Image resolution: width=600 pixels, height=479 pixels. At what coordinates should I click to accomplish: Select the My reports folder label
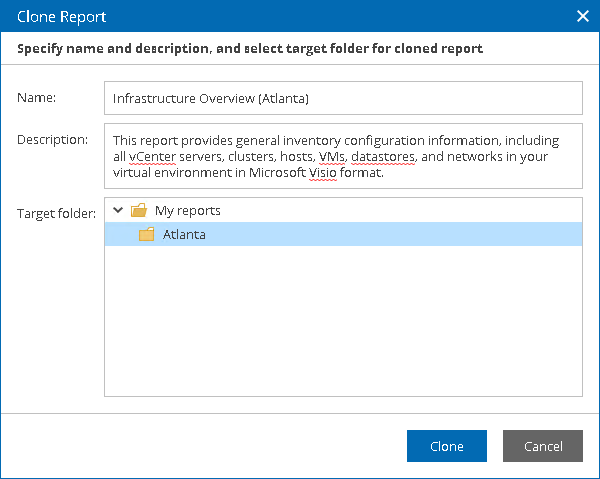(187, 211)
